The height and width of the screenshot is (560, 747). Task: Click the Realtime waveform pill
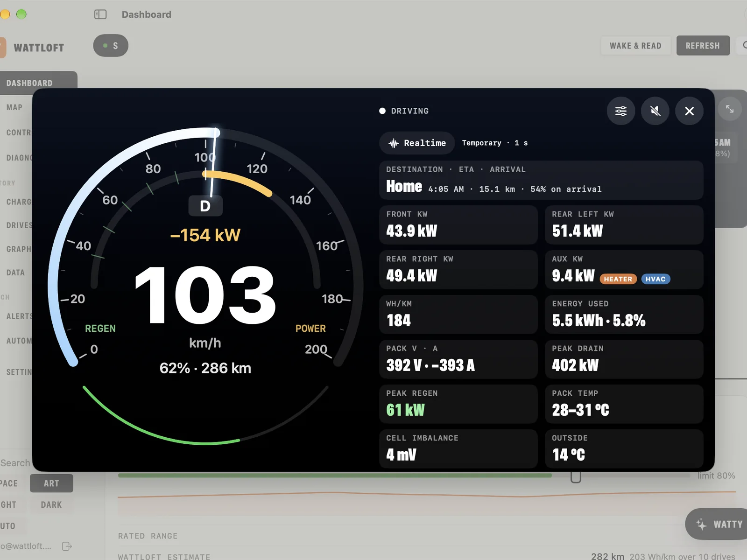pos(417,143)
